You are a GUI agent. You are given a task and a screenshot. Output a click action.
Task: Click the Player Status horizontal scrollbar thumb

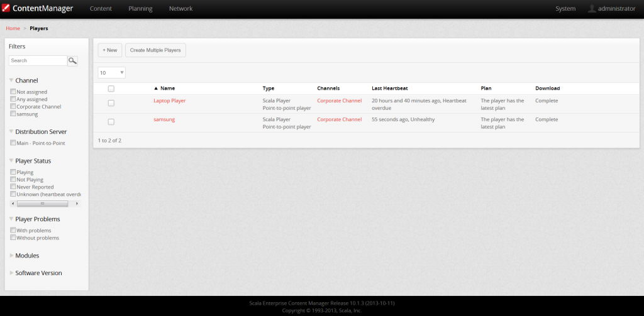[x=42, y=204]
